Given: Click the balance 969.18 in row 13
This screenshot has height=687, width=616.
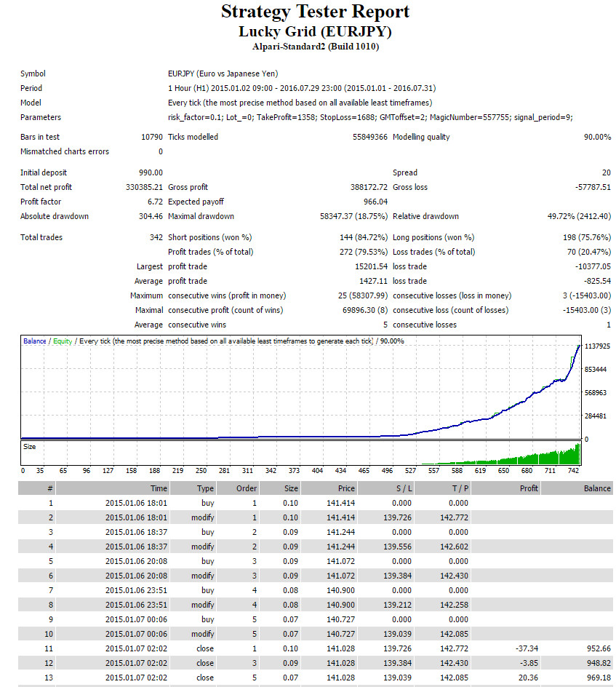Looking at the screenshot, I should (599, 678).
